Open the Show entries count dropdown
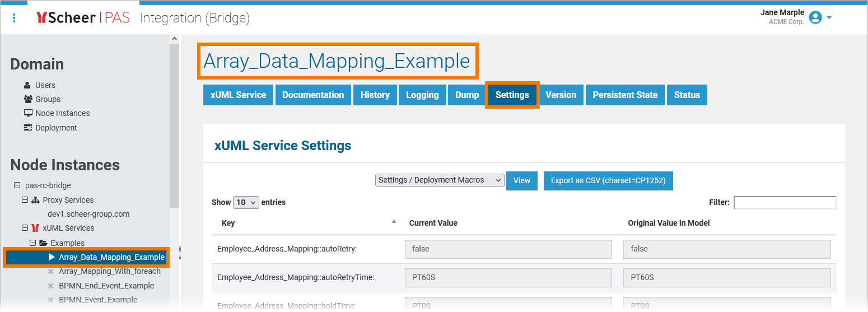 click(x=246, y=202)
